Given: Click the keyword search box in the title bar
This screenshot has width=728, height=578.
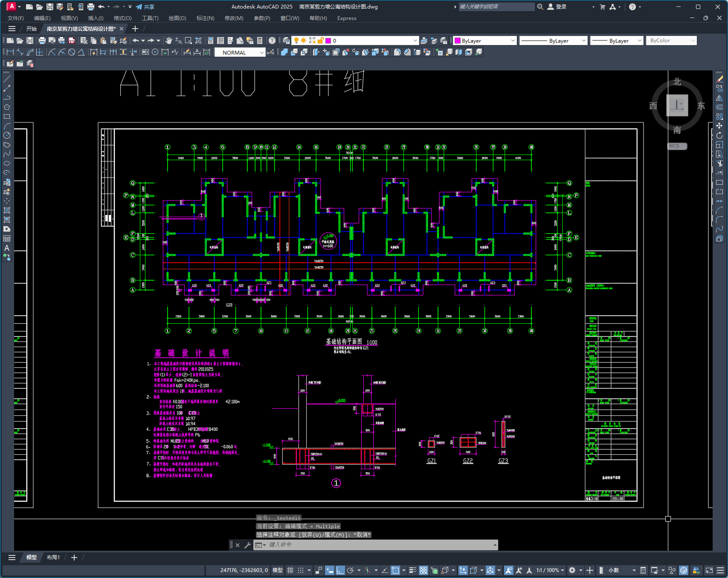Looking at the screenshot, I should point(496,7).
